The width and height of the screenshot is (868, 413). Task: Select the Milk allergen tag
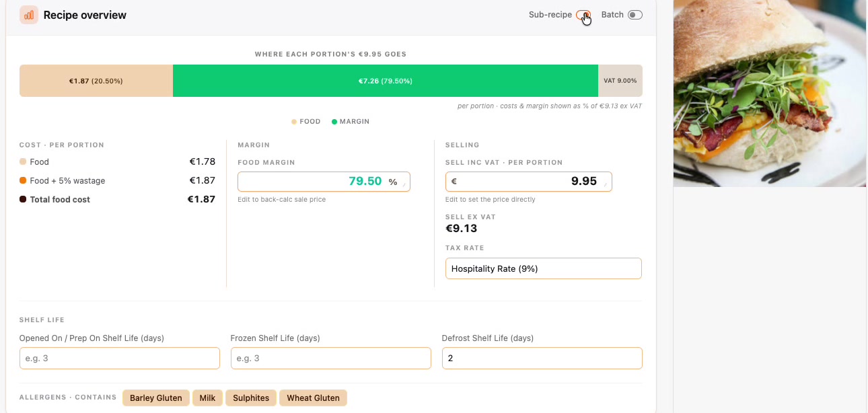[207, 398]
